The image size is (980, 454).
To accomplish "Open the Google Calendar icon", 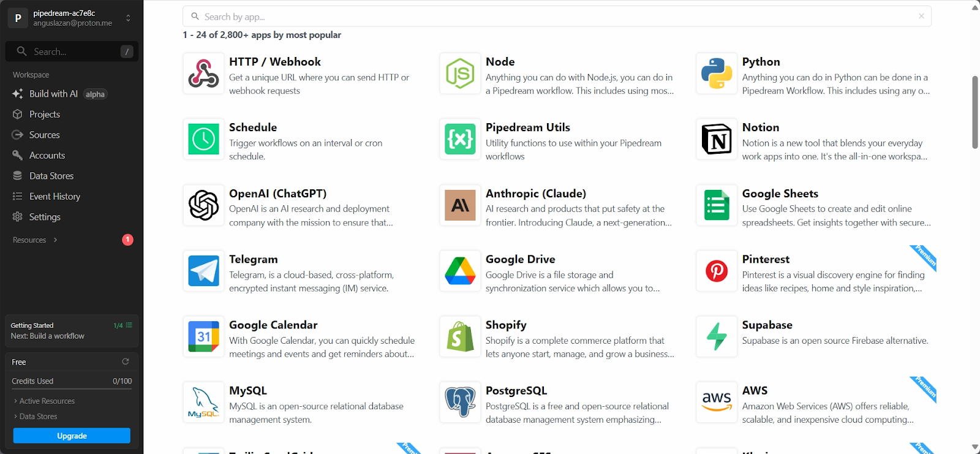I will (203, 336).
